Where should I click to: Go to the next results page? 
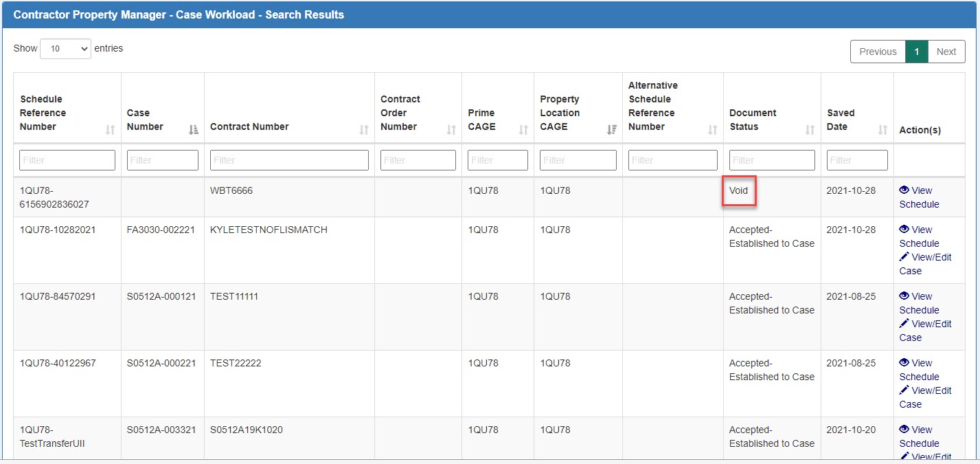(x=946, y=51)
